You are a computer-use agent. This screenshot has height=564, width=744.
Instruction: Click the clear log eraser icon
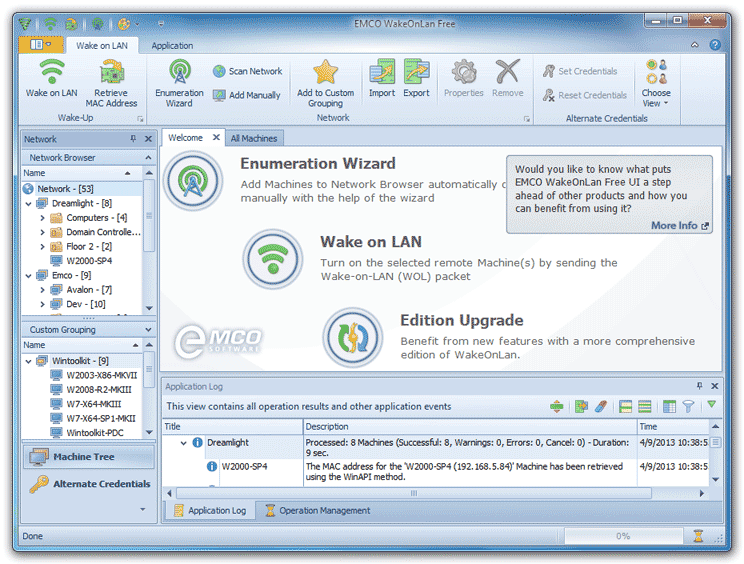pyautogui.click(x=601, y=407)
